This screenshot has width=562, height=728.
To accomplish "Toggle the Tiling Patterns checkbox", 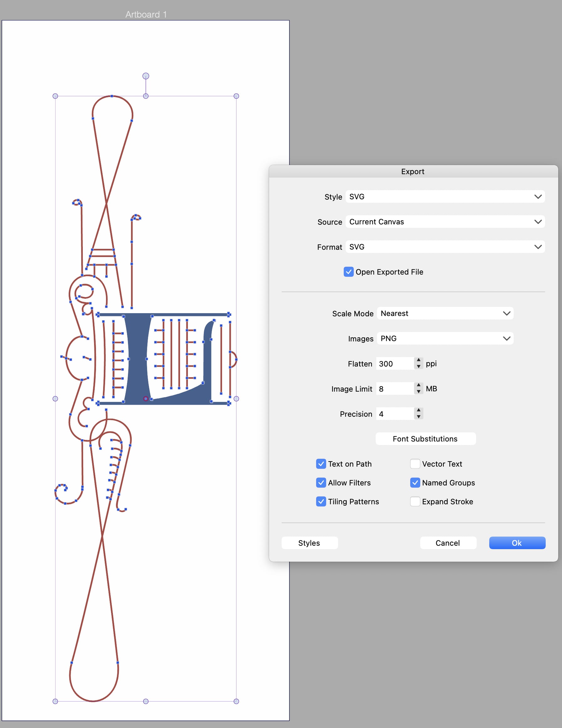I will point(321,502).
